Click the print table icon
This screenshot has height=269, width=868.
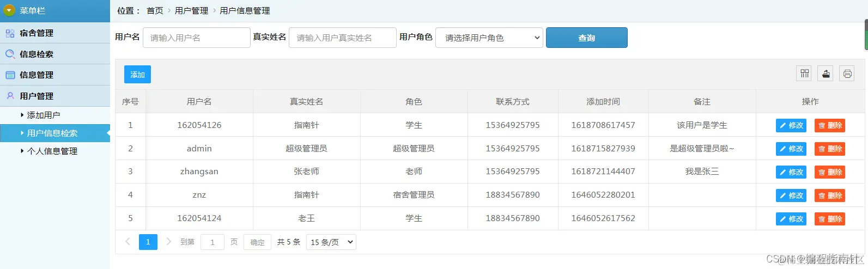[x=847, y=74]
